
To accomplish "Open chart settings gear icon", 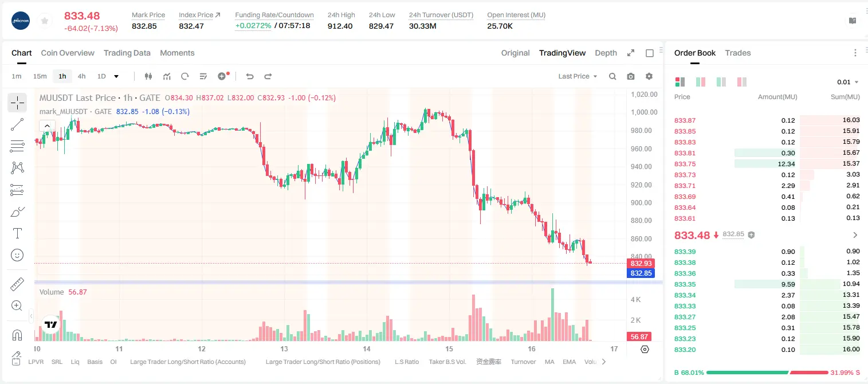I will coord(649,76).
